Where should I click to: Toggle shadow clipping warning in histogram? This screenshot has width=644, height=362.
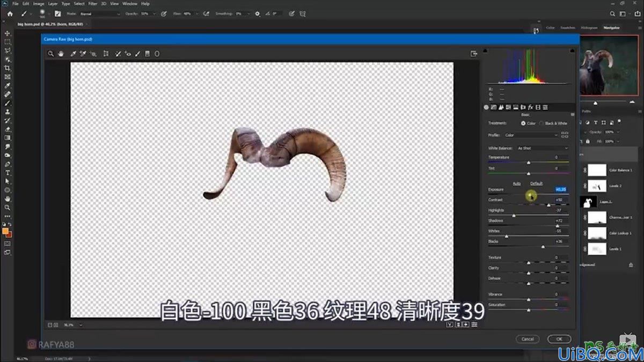[x=486, y=50]
